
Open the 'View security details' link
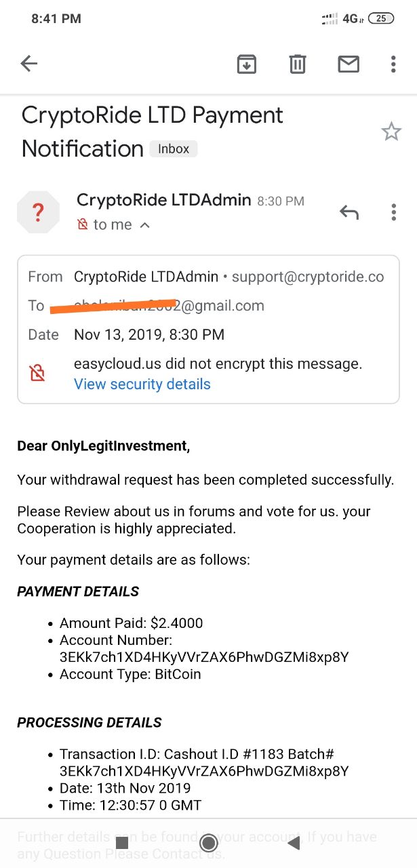[142, 384]
